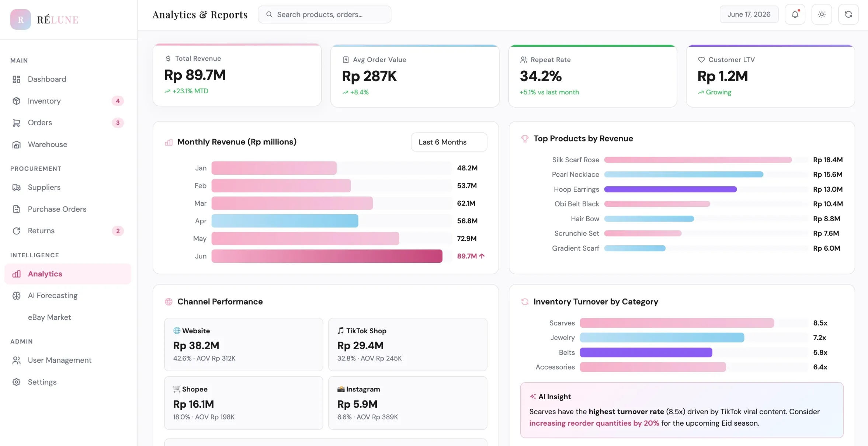This screenshot has width=868, height=446.
Task: Open the Suppliers section
Action: [68, 187]
